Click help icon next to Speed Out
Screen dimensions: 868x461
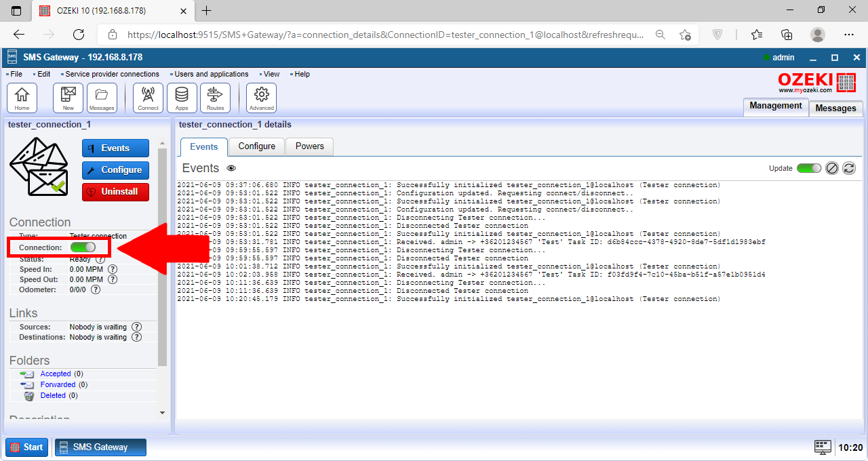pos(113,279)
